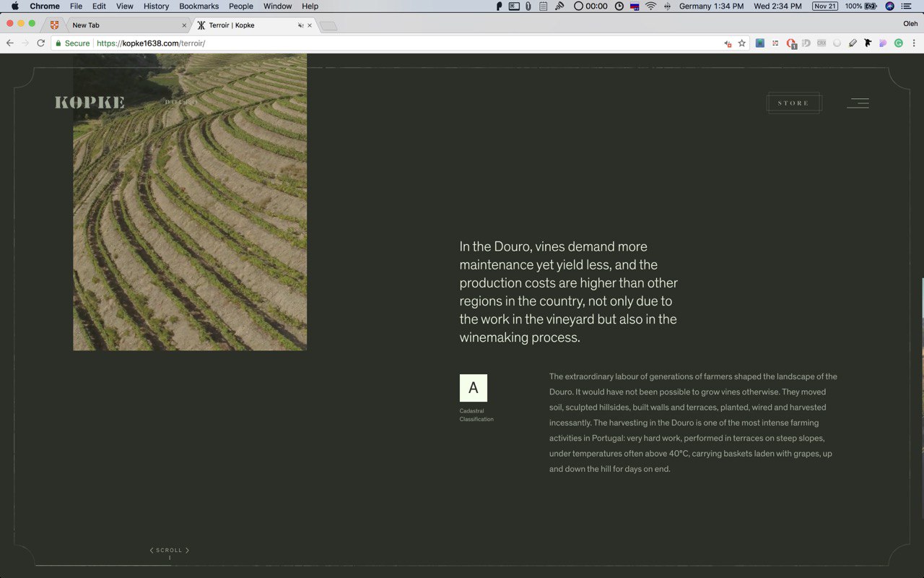The image size is (924, 578).
Task: Click the terraced vineyard image
Action: pyautogui.click(x=190, y=202)
